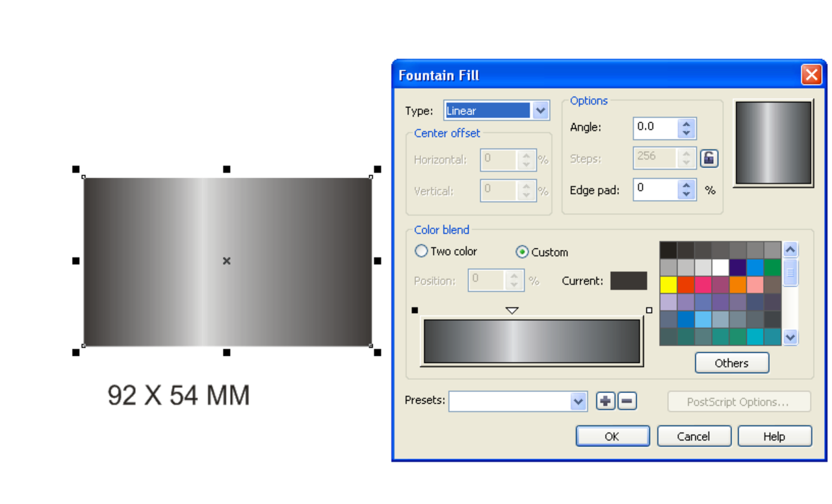Select the Custom radio button
The height and width of the screenshot is (504, 832).
522,251
